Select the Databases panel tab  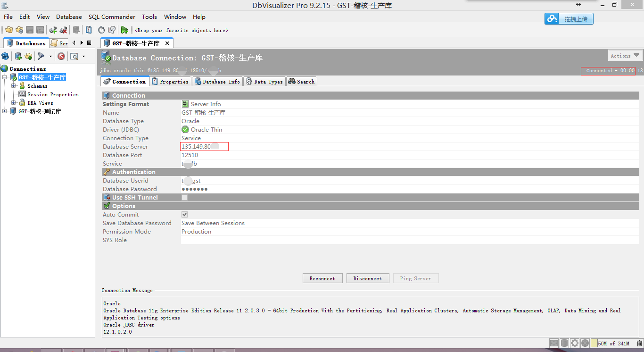pos(26,43)
